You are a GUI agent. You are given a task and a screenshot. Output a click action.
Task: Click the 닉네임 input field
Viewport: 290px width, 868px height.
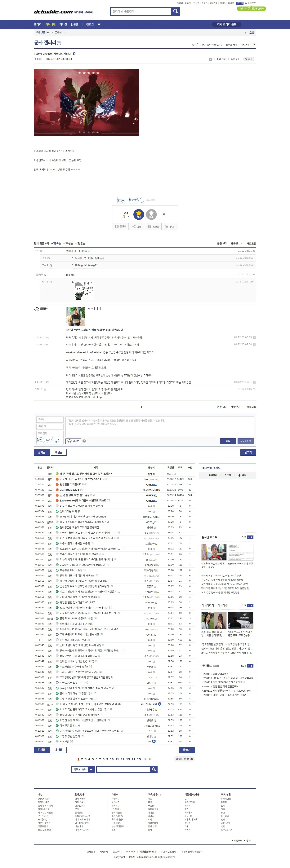(50, 419)
